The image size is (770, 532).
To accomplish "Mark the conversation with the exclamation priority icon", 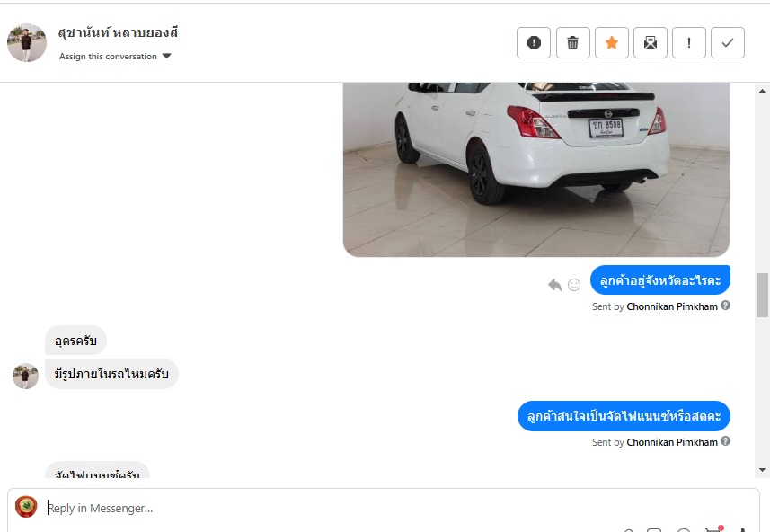I will click(689, 43).
